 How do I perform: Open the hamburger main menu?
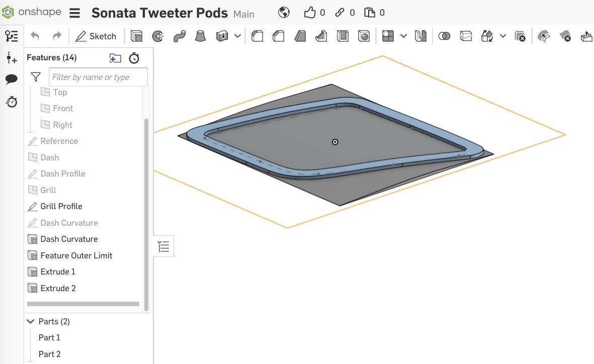pyautogui.click(x=74, y=13)
